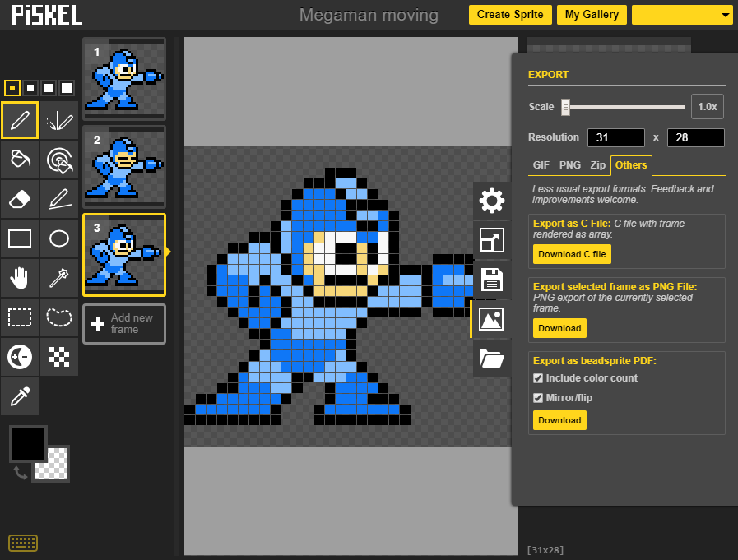
Task: Switch to the Zip export tab
Action: [x=598, y=165]
